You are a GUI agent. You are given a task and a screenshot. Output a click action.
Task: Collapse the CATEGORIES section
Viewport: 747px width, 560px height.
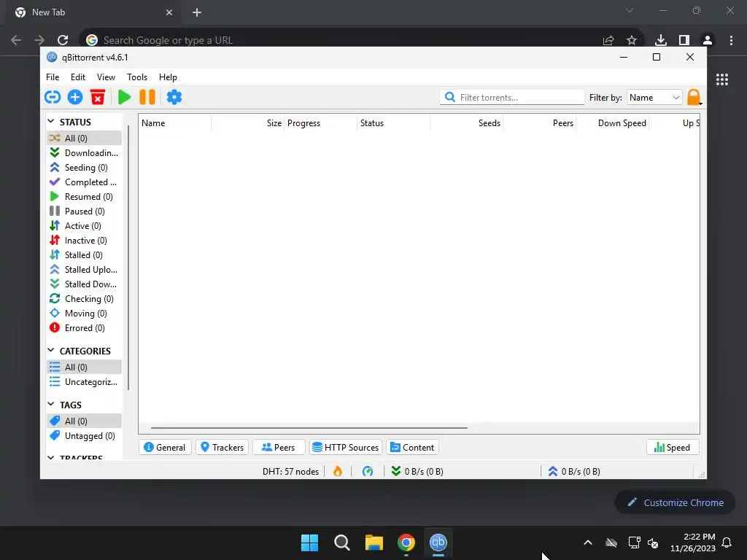(51, 351)
